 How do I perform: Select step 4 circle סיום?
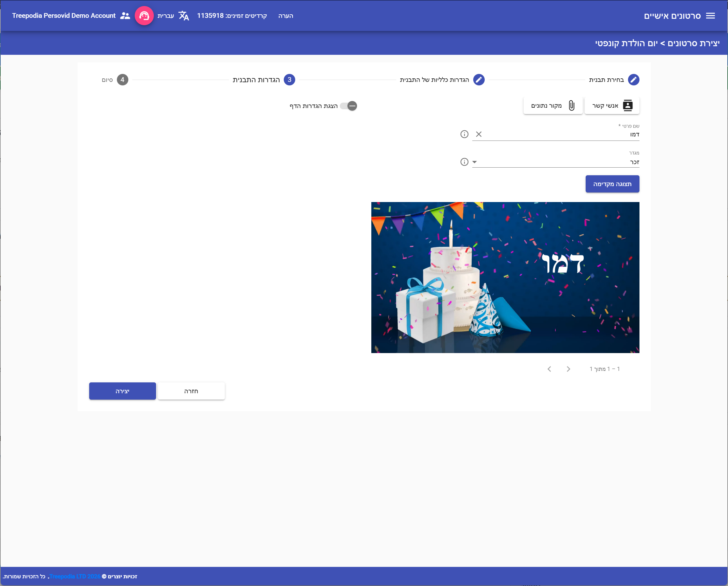[x=123, y=80]
